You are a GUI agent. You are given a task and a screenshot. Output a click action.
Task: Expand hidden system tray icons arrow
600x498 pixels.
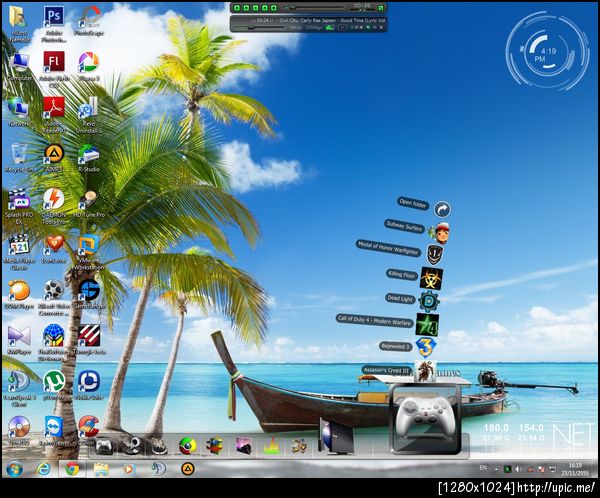(x=496, y=469)
